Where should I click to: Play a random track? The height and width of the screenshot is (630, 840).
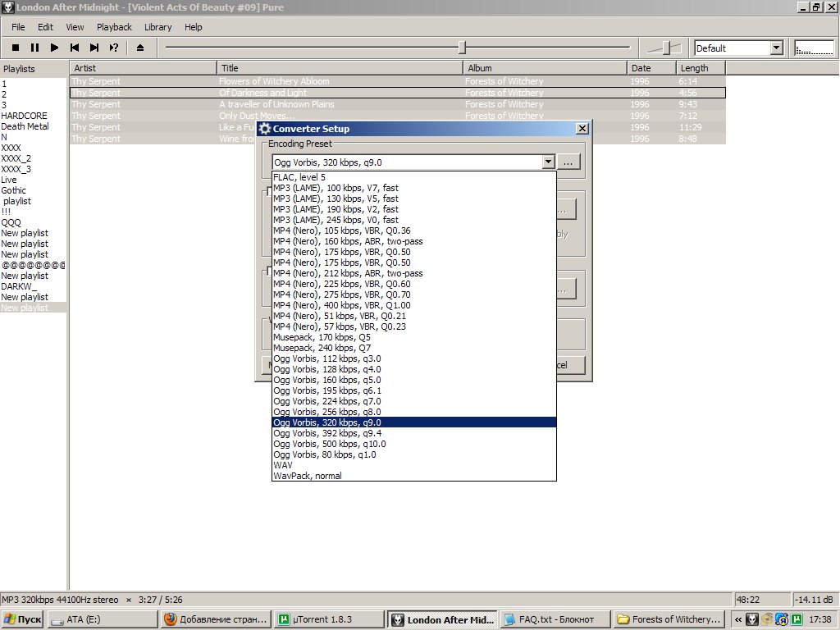113,48
